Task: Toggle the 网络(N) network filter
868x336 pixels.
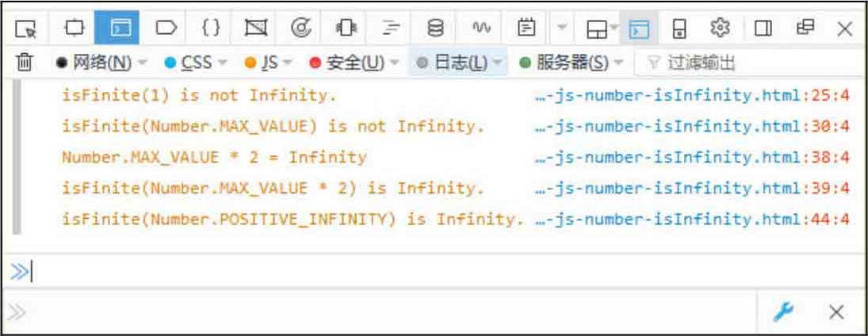Action: tap(94, 63)
